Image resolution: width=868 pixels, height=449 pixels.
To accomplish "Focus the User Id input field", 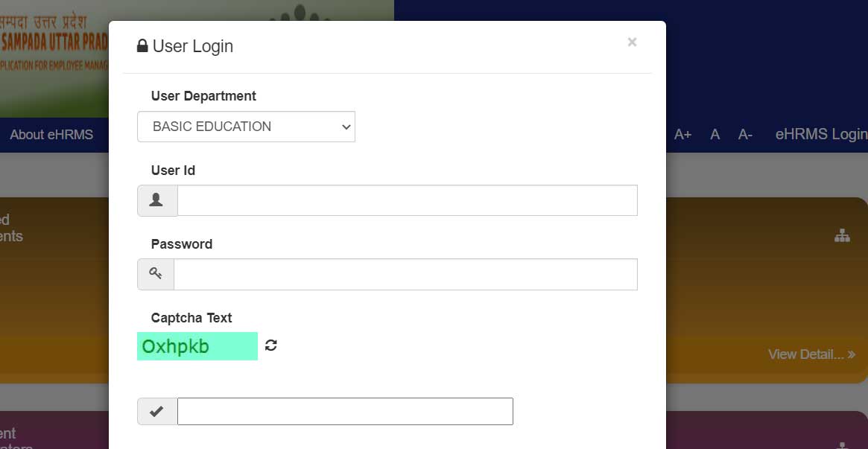I will coord(407,200).
